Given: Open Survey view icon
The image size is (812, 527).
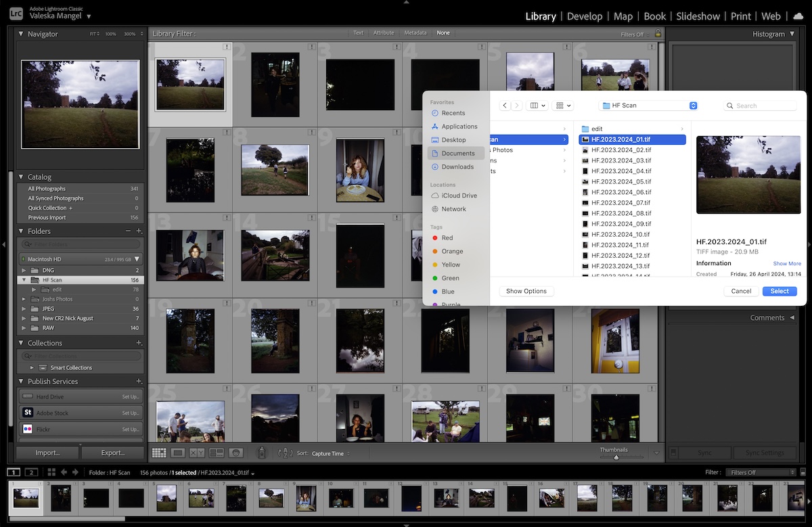Looking at the screenshot, I should (x=217, y=453).
